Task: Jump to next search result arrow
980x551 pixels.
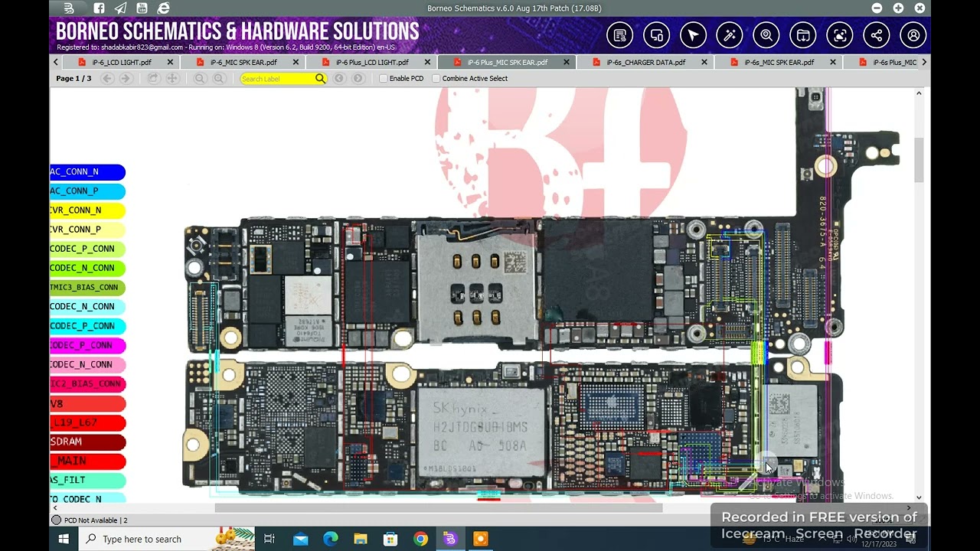Action: 358,78
